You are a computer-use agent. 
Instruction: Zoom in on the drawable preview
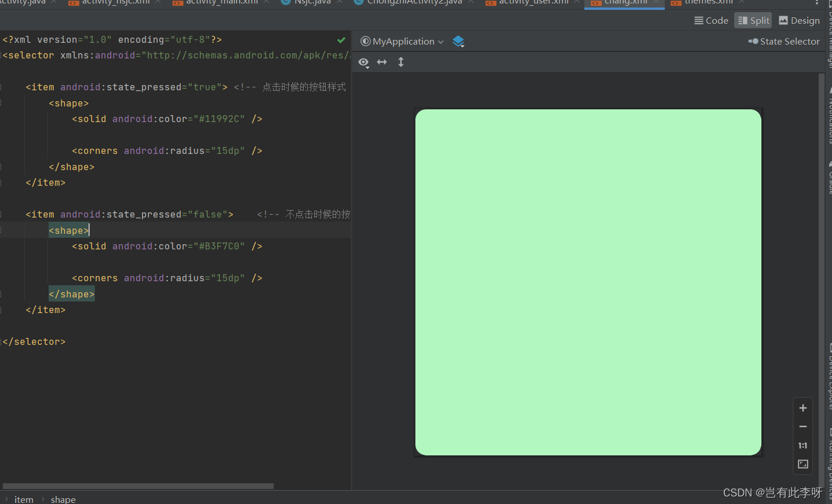click(x=802, y=407)
